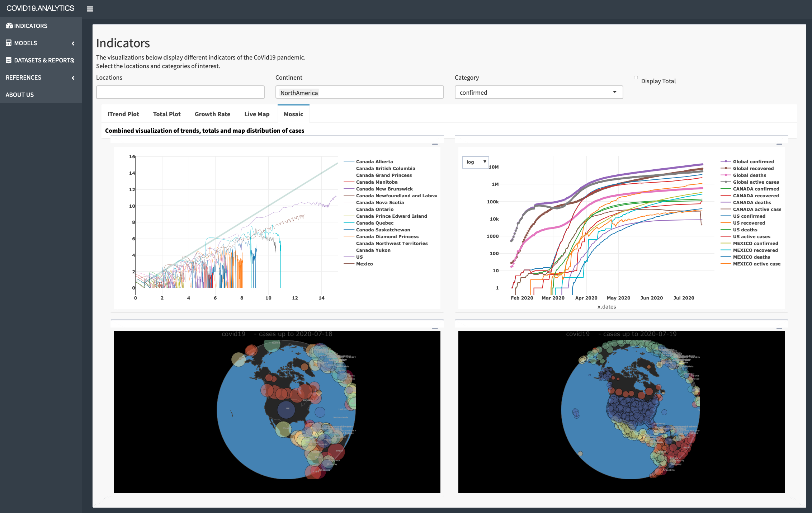Open the log scale dropdown
This screenshot has height=513, width=812.
[475, 162]
